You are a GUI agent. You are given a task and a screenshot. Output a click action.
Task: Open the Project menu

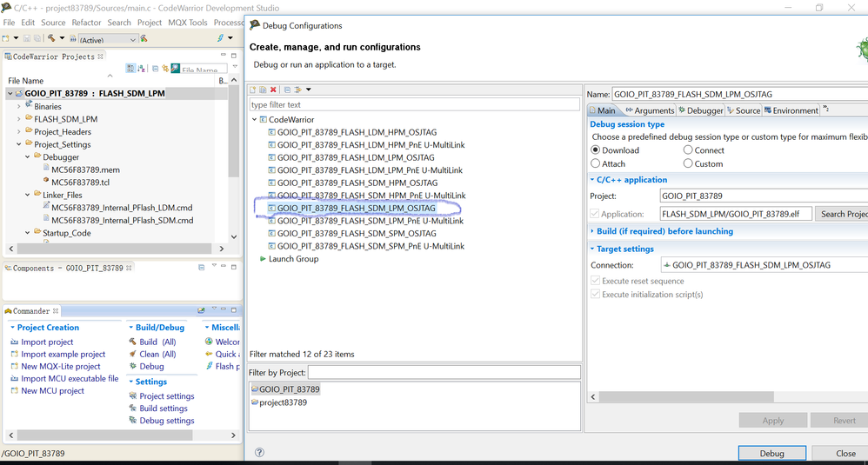point(150,22)
